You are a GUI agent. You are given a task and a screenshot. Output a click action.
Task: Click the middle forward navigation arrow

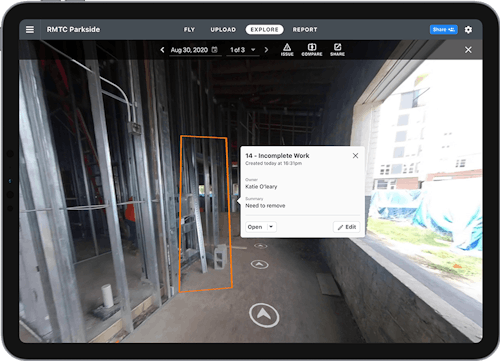click(260, 265)
